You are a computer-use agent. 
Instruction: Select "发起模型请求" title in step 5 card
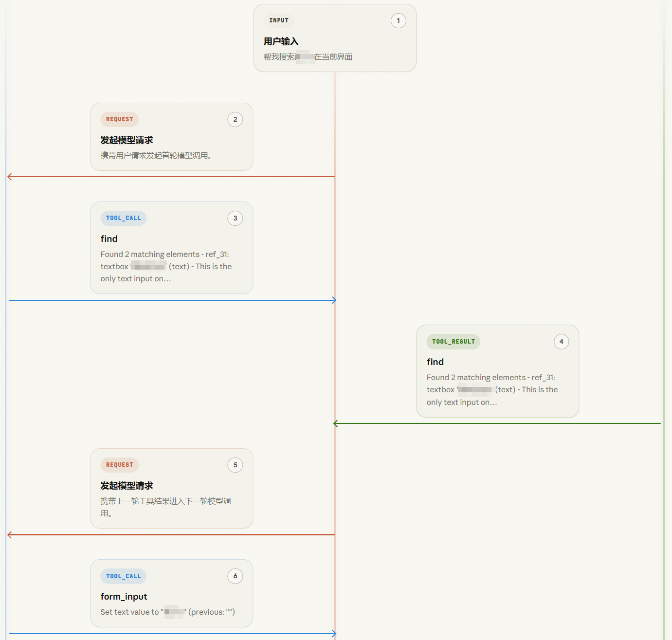pyautogui.click(x=127, y=486)
